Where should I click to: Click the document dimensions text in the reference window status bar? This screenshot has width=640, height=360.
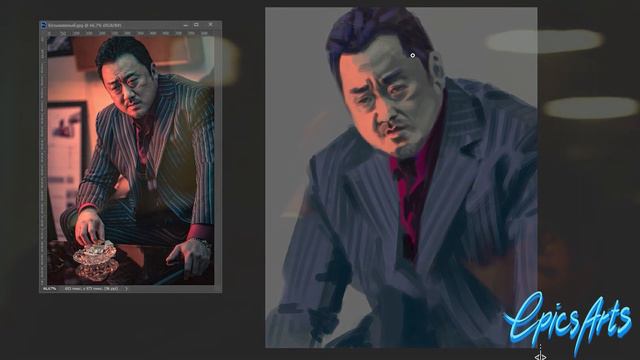click(x=91, y=289)
